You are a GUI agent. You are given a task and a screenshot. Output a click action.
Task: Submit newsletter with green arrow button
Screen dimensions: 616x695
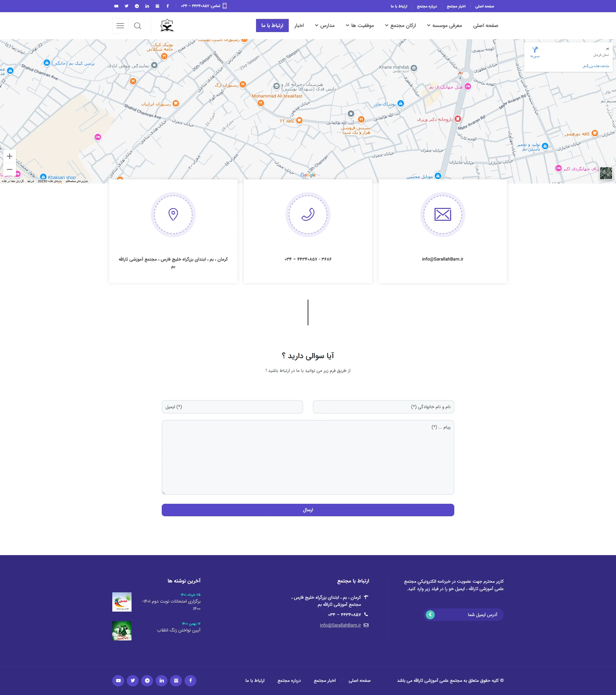click(x=430, y=614)
